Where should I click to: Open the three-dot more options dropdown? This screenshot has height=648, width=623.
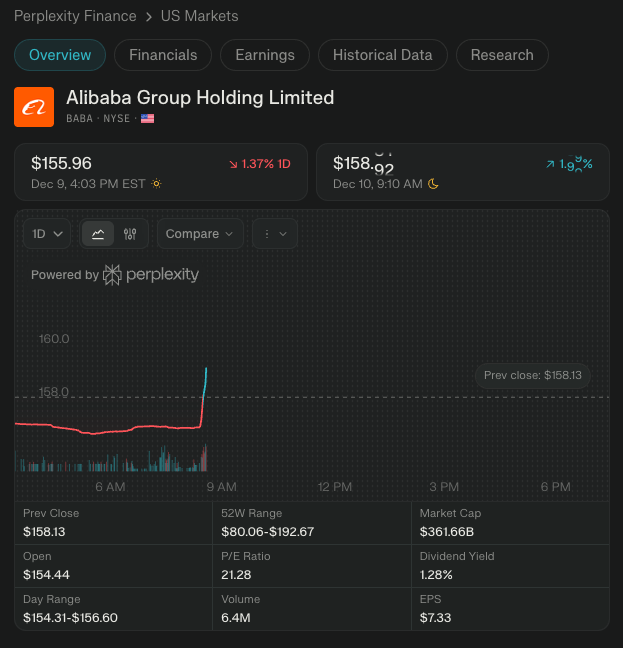click(275, 233)
